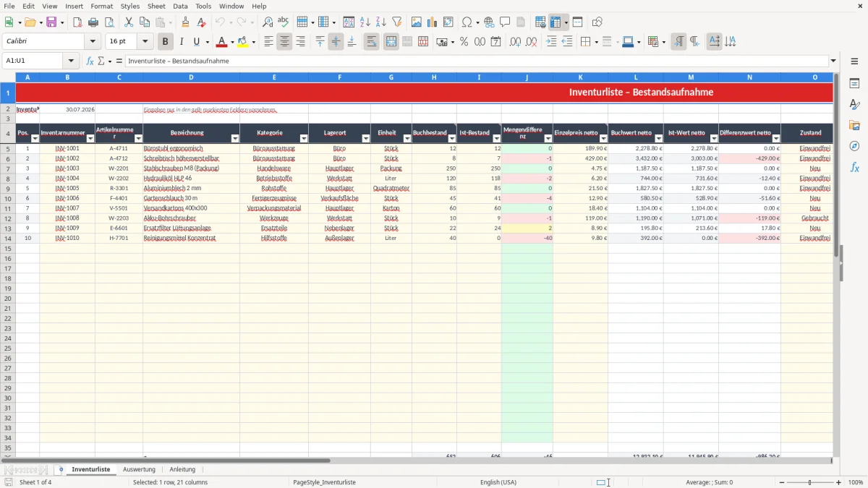868x488 pixels.
Task: Click the Zoom In plus button
Action: click(x=838, y=482)
